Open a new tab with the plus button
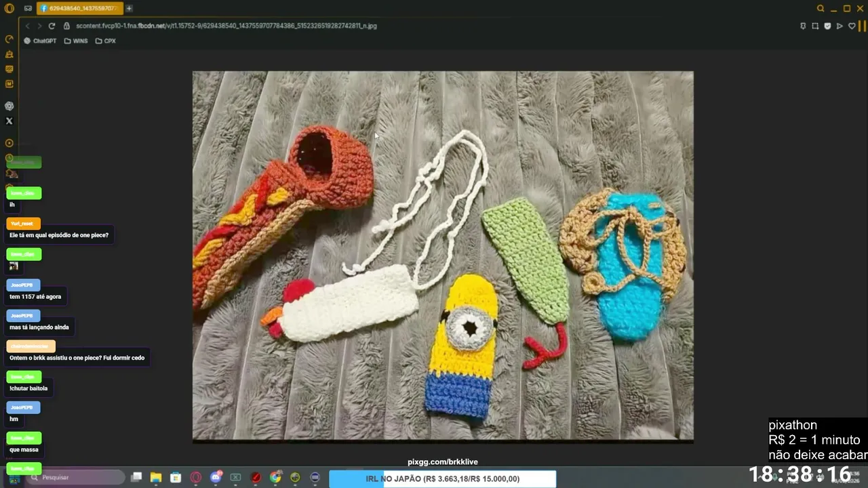The image size is (868, 488). pos(129,8)
